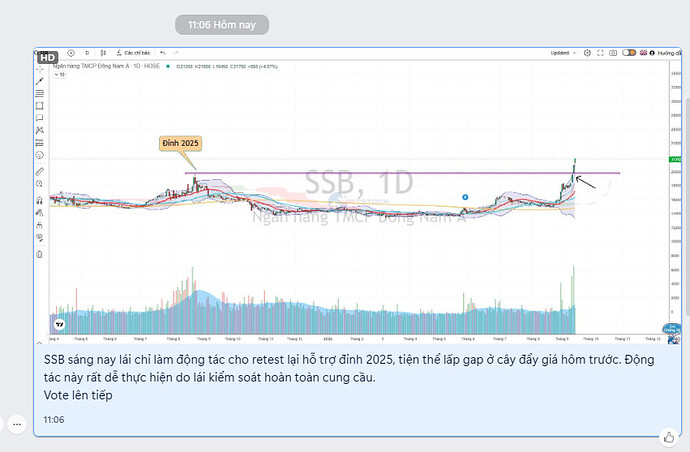
Task: Select the trend line drawing tool
Action: tap(40, 81)
